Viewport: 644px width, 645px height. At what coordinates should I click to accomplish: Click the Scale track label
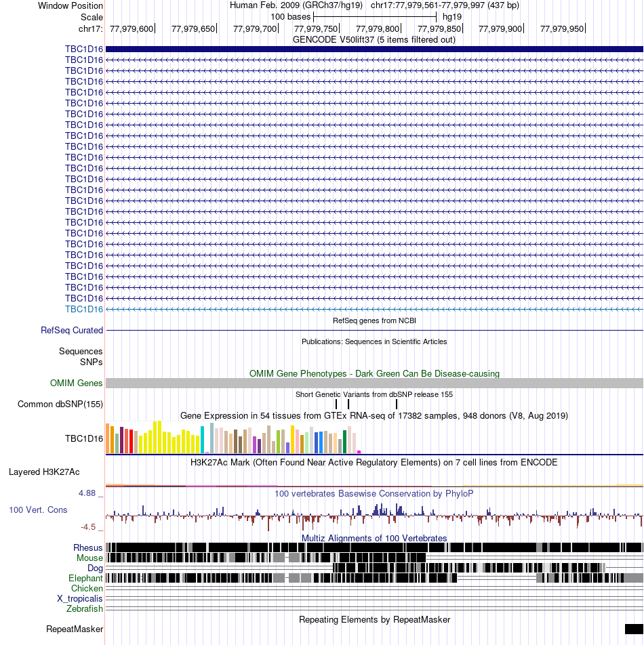pyautogui.click(x=92, y=18)
